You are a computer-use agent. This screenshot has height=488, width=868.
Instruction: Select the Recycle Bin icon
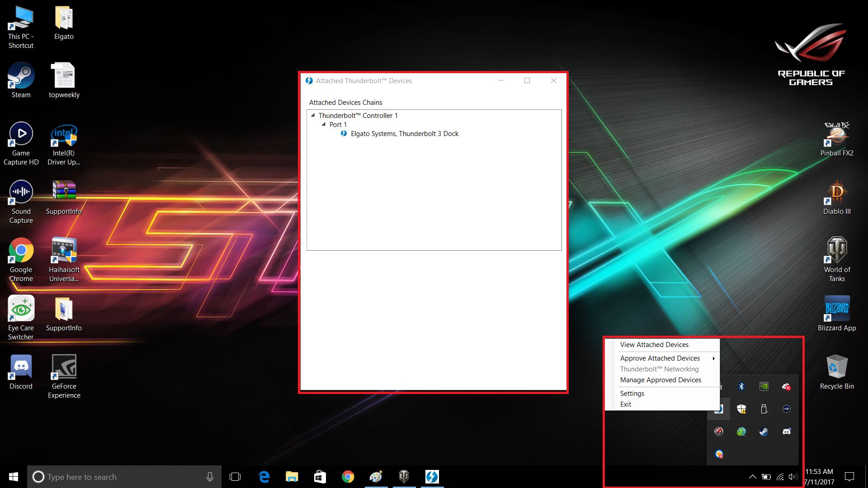837,373
